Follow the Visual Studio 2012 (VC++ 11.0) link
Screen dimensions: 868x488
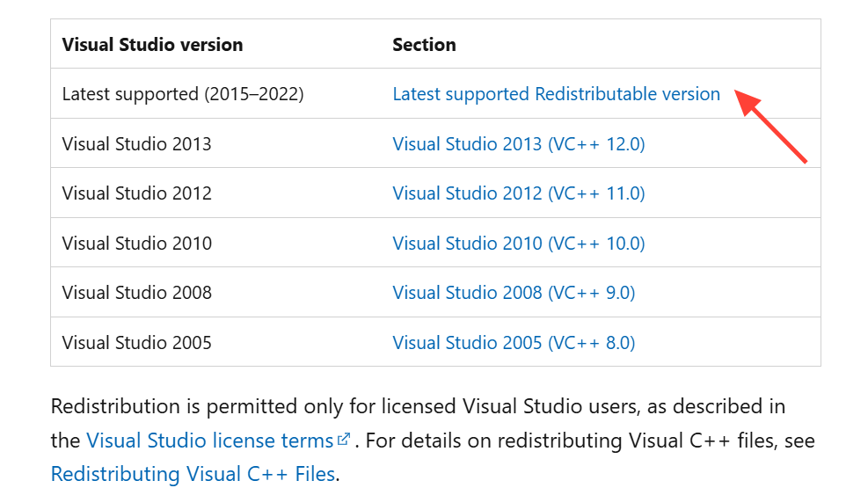518,193
